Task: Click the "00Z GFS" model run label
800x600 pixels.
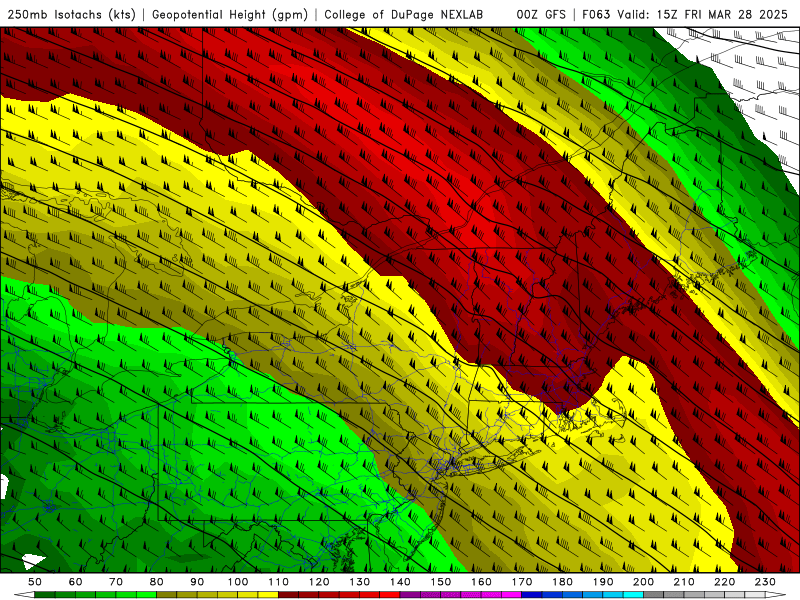Action: pos(541,14)
